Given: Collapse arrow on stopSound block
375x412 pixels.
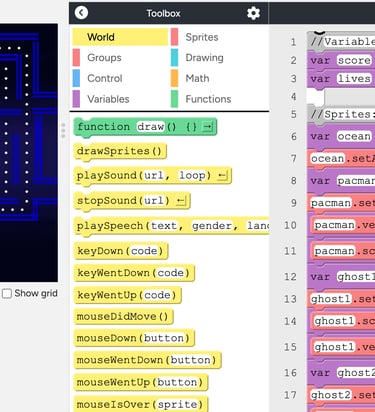Looking at the screenshot, I should point(181,201).
